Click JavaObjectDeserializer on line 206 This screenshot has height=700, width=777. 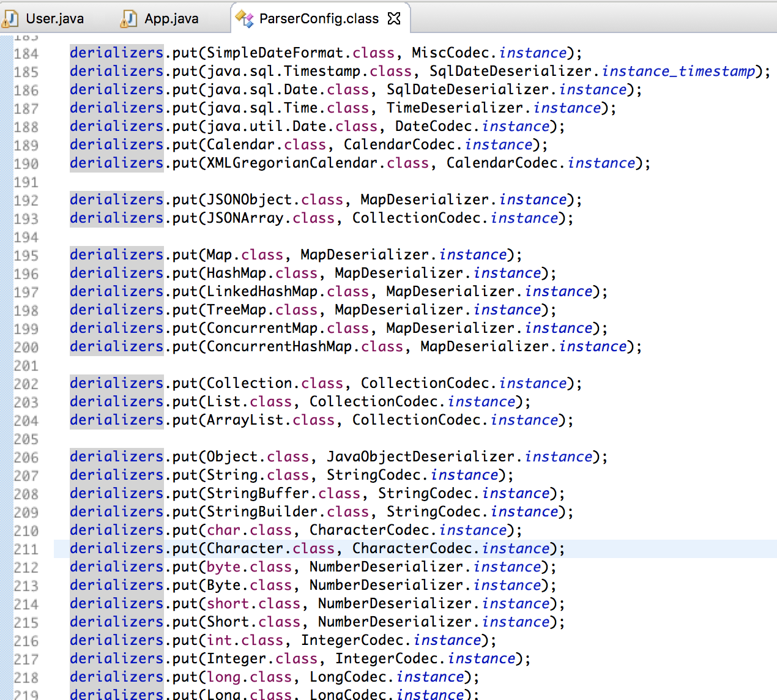[x=421, y=456]
